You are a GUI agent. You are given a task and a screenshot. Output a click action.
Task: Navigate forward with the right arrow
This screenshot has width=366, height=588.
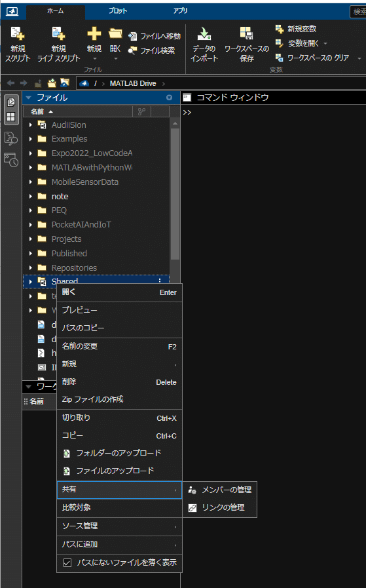tap(24, 83)
